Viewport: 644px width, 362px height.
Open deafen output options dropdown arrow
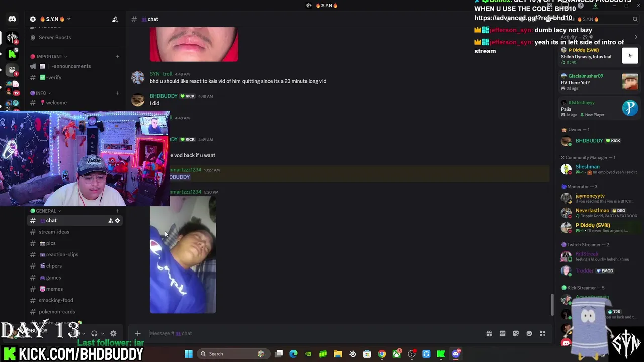click(103, 333)
